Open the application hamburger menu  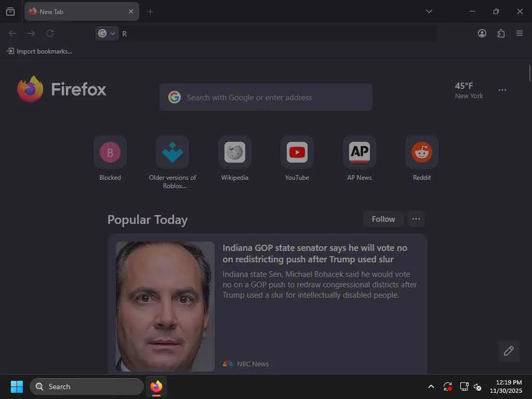(519, 33)
